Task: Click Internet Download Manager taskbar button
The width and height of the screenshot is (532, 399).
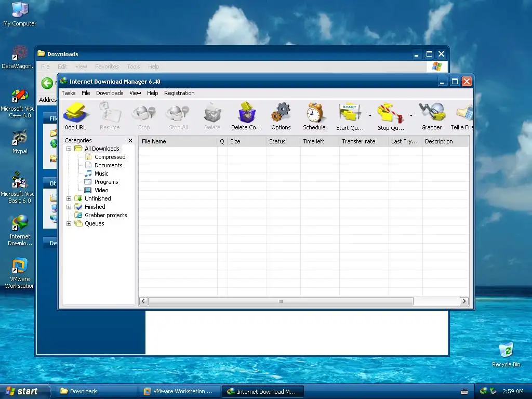Action: pos(262,391)
